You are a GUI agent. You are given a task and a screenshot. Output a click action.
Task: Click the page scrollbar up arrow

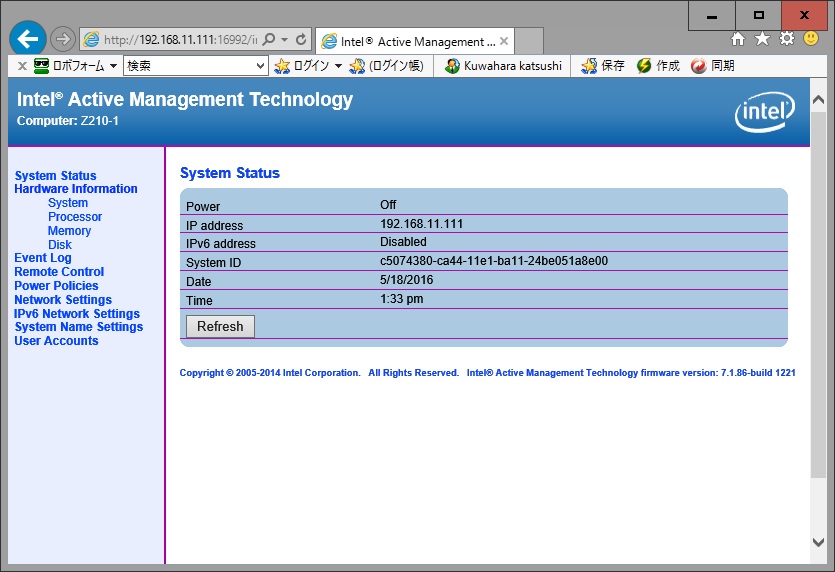point(818,99)
